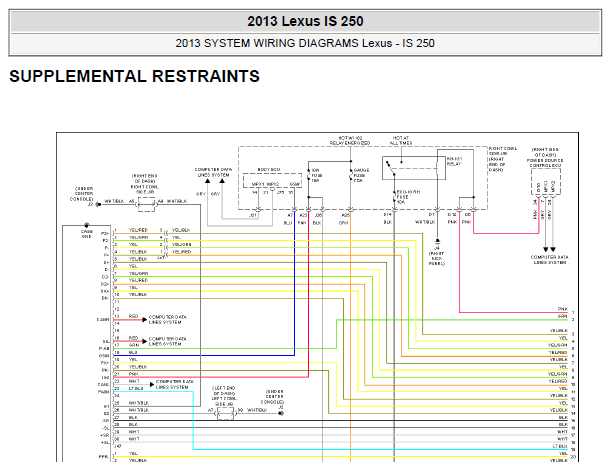Click the RIGHT COWL SIDE J/B connector box at A5

146,204
